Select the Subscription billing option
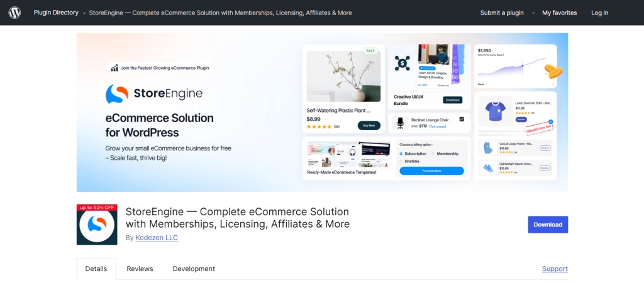644x283 pixels. pos(413,153)
